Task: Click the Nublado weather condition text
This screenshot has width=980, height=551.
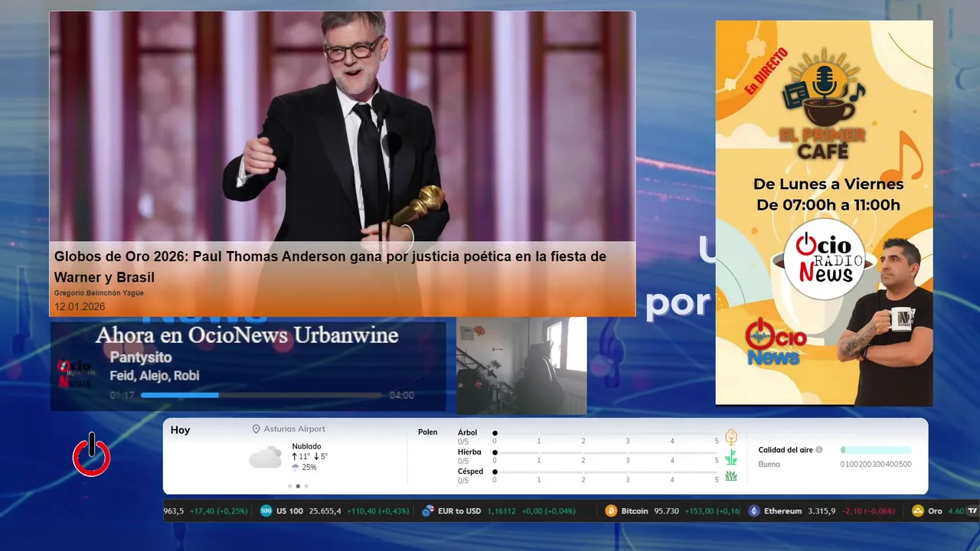Action: (x=306, y=446)
